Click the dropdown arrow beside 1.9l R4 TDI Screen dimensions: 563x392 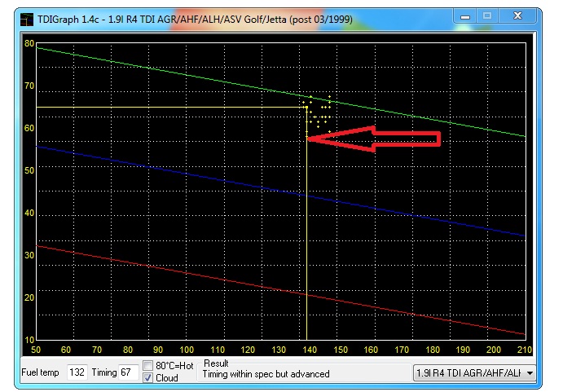coord(530,373)
